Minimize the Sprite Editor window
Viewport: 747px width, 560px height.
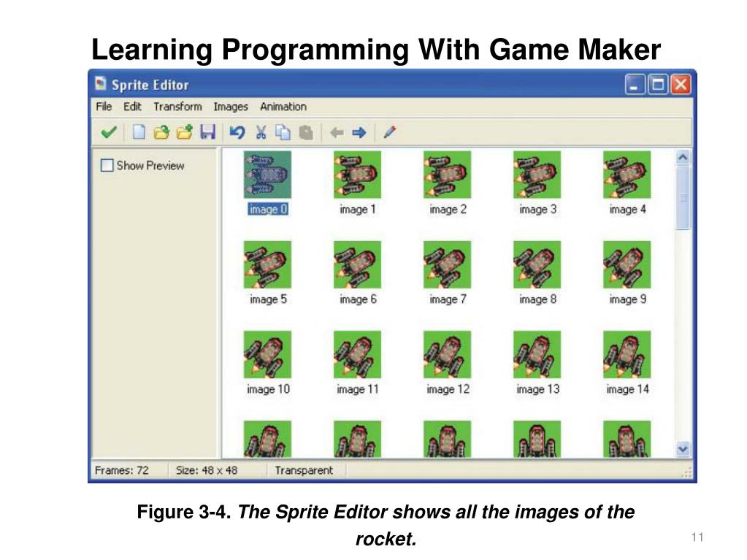[635, 85]
